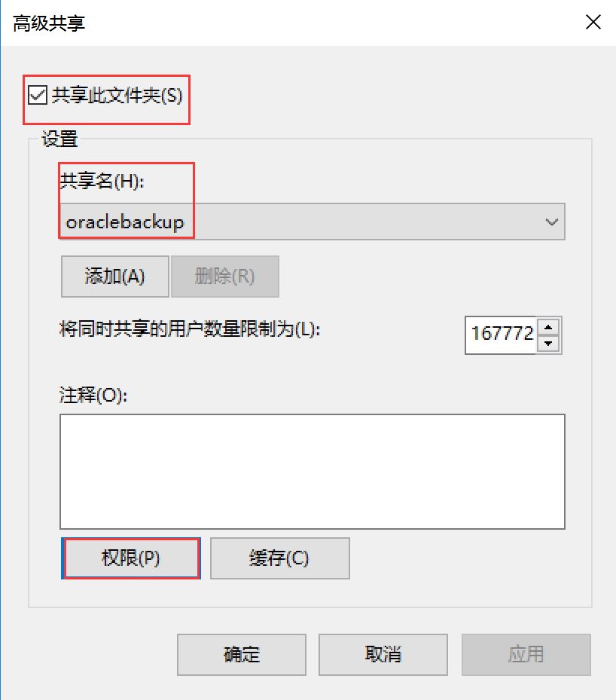Decrease user limit with the down arrow
This screenshot has height=700, width=616.
pos(550,343)
